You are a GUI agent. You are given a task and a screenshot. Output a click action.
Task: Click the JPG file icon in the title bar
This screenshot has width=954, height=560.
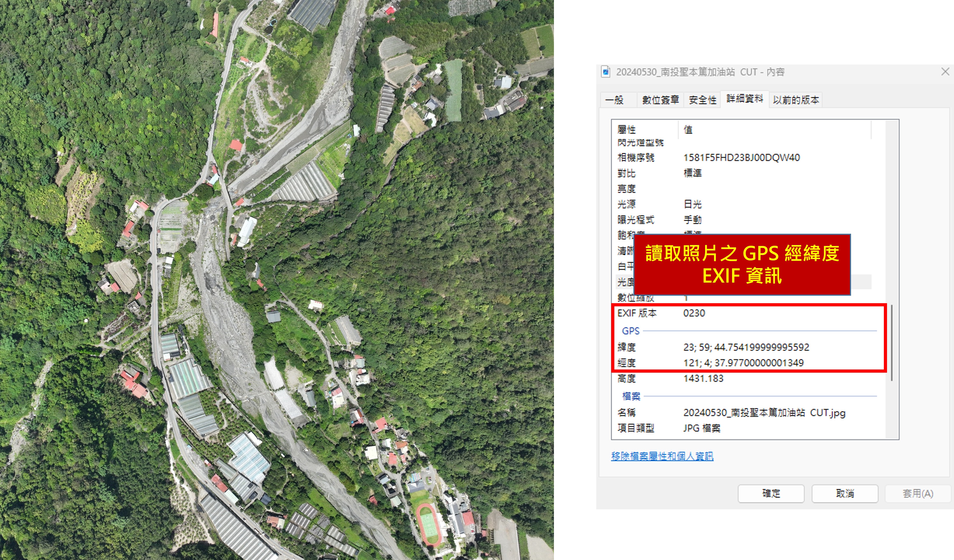pyautogui.click(x=606, y=71)
